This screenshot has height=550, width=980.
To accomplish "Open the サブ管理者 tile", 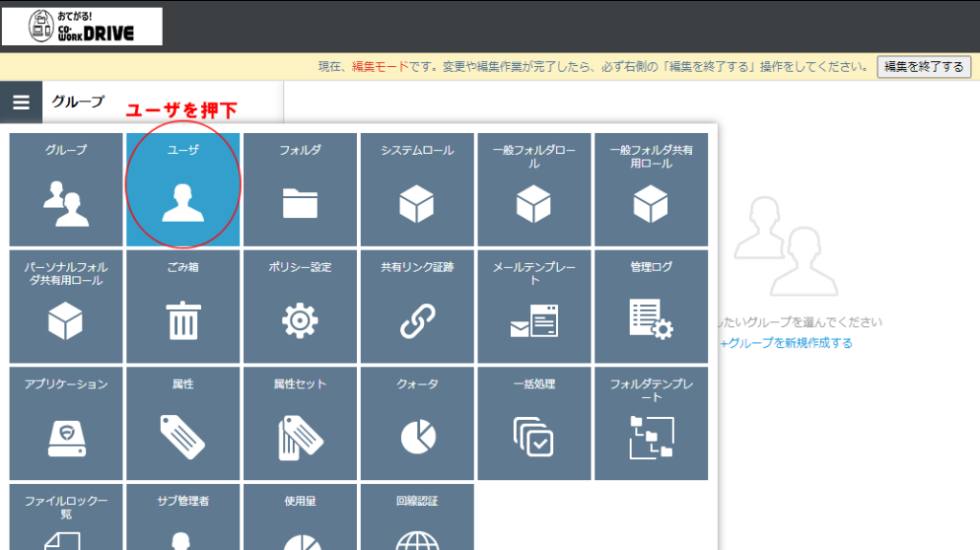I will 183,517.
